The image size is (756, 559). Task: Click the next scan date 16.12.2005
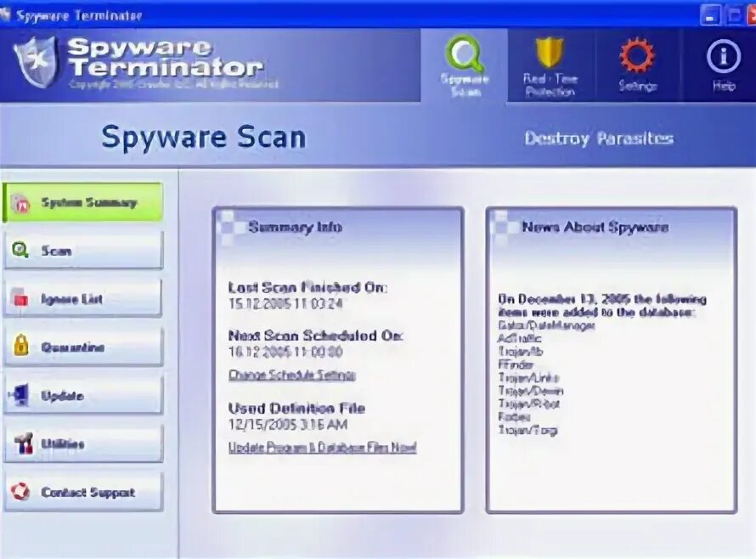pos(285,352)
